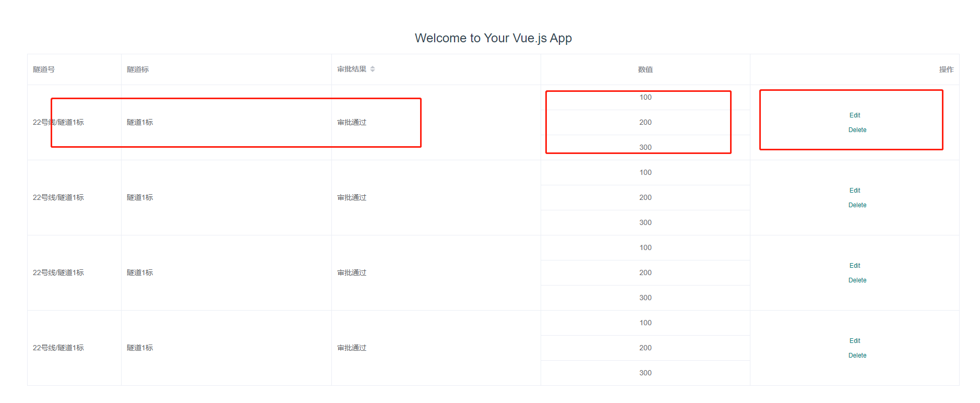Click Delete in the third table row
The height and width of the screenshot is (403, 980).
(x=857, y=280)
